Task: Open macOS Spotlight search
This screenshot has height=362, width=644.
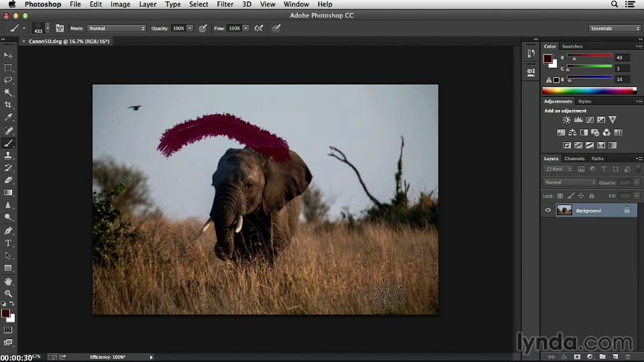Action: point(614,4)
